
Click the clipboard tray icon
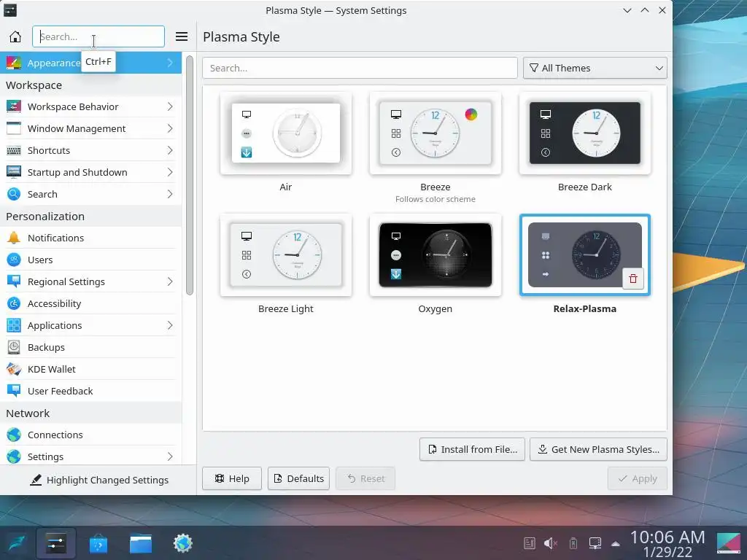click(x=530, y=543)
